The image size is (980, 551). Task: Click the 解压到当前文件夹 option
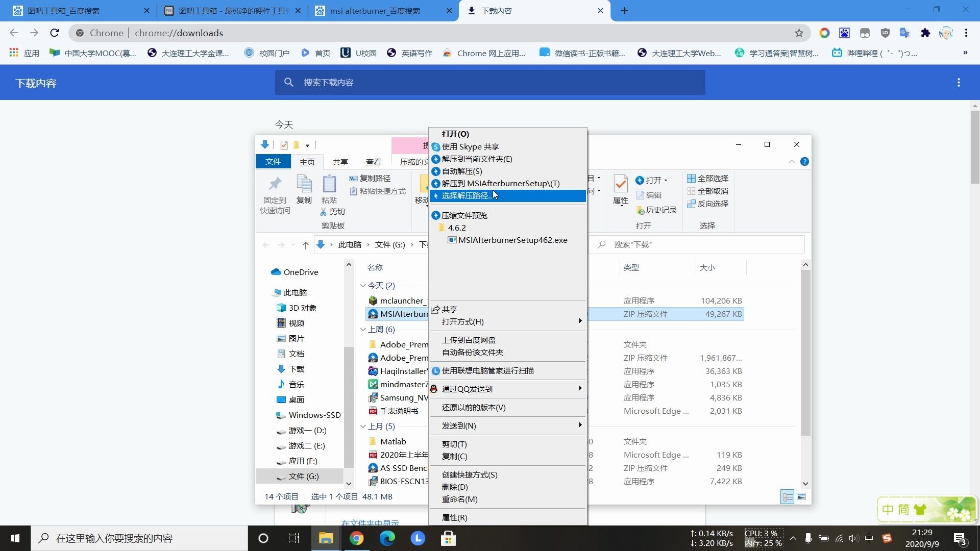pyautogui.click(x=477, y=159)
